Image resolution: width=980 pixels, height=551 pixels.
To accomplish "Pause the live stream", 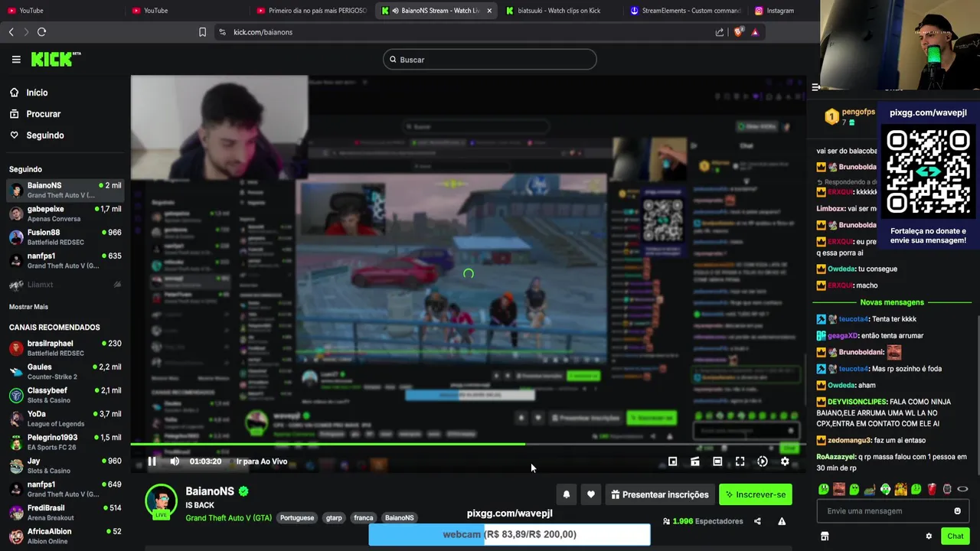I will (152, 461).
